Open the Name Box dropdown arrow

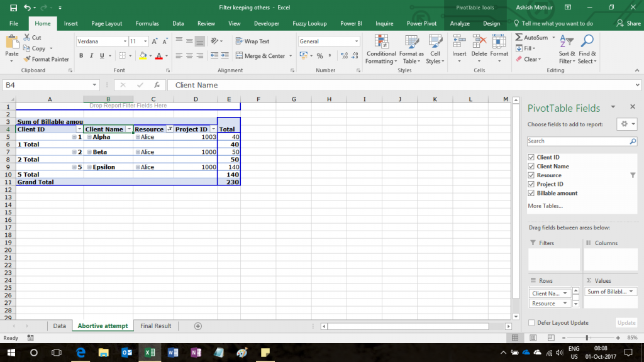(x=94, y=85)
